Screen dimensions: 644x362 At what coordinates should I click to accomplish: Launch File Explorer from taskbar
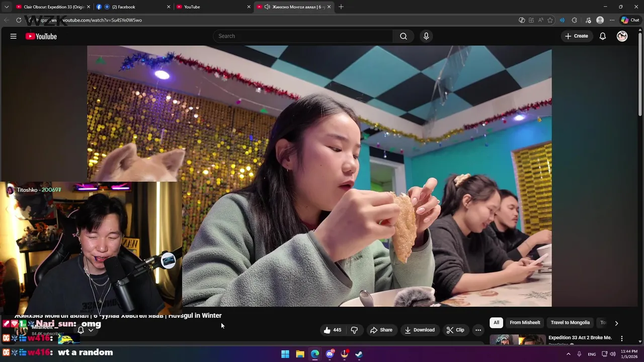click(x=300, y=354)
